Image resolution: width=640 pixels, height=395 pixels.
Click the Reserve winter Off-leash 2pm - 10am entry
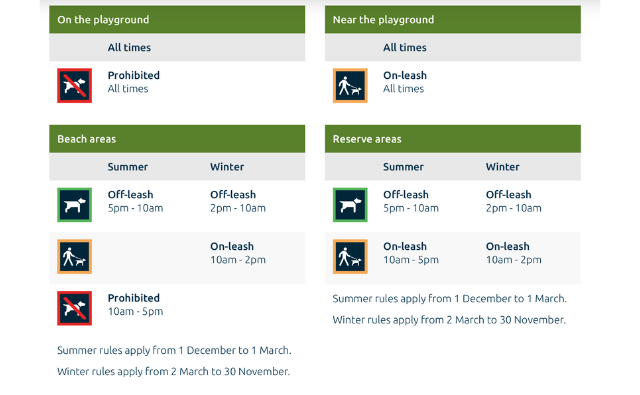(x=513, y=201)
